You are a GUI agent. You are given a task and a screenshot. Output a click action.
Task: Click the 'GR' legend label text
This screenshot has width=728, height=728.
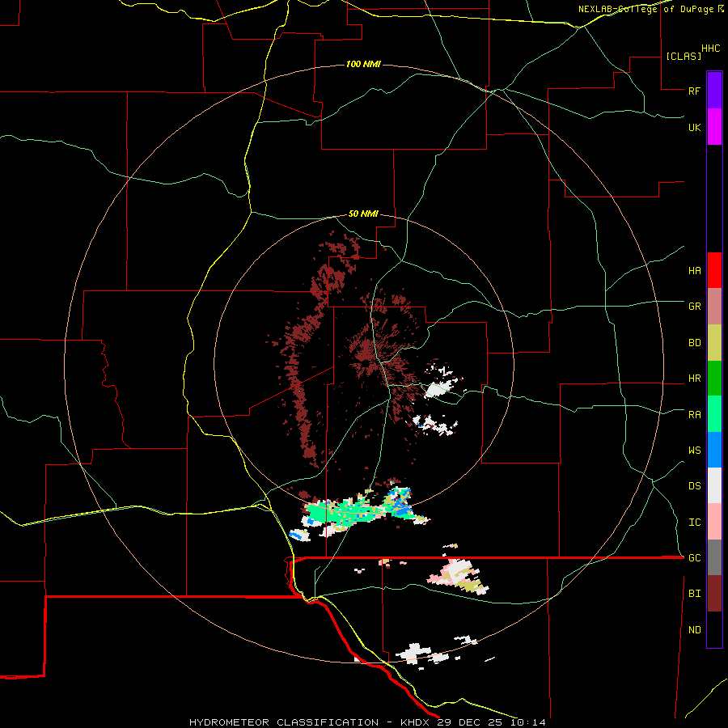694,307
